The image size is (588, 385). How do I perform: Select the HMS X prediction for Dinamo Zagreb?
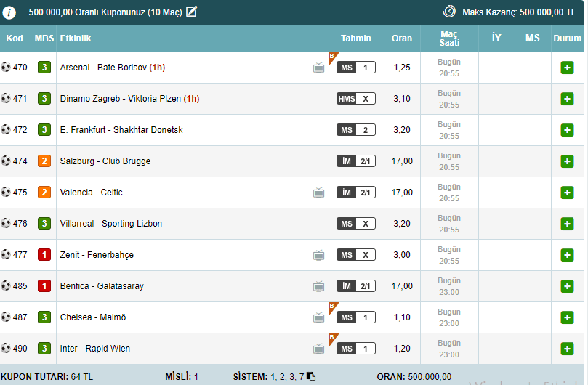pos(356,99)
